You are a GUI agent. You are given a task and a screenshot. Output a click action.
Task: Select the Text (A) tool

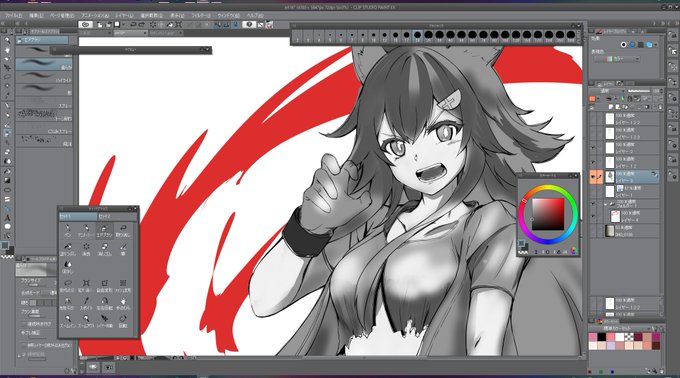pos(7,217)
